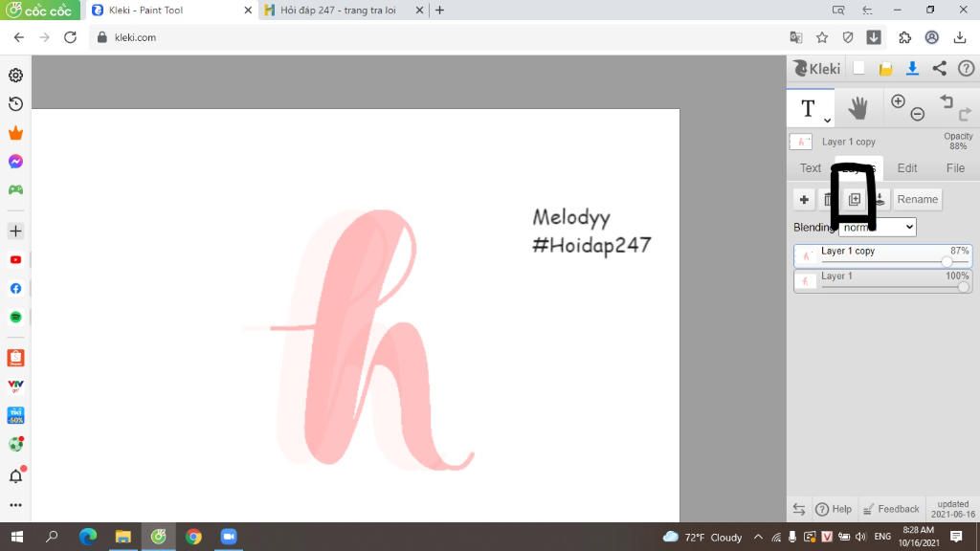Open the Help link at the panel bottom
Image resolution: width=980 pixels, height=551 pixels.
834,509
